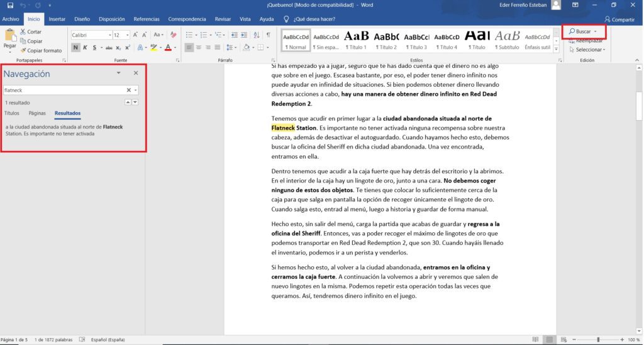Clear all formatting eraser icon
The image size is (644, 345).
pyautogui.click(x=174, y=35)
